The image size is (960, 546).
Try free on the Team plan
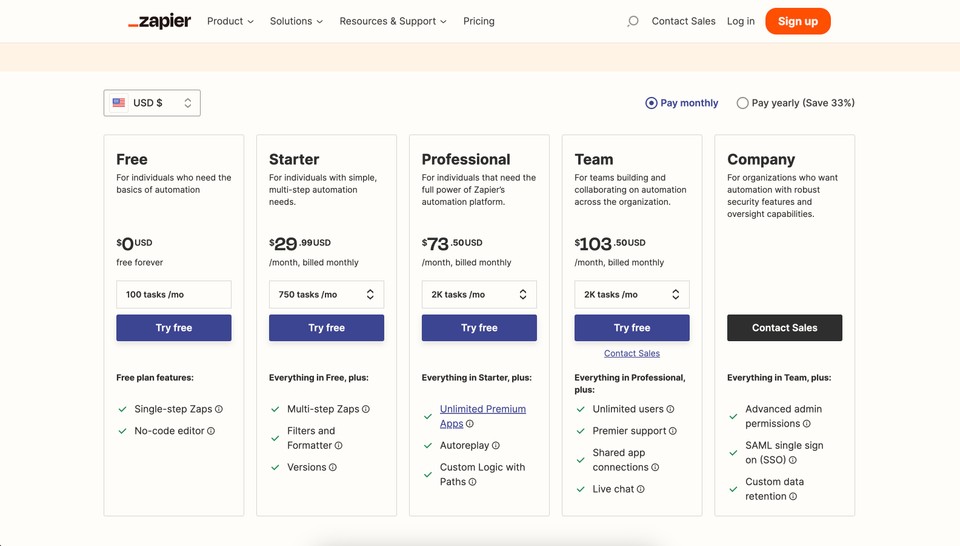[632, 328]
